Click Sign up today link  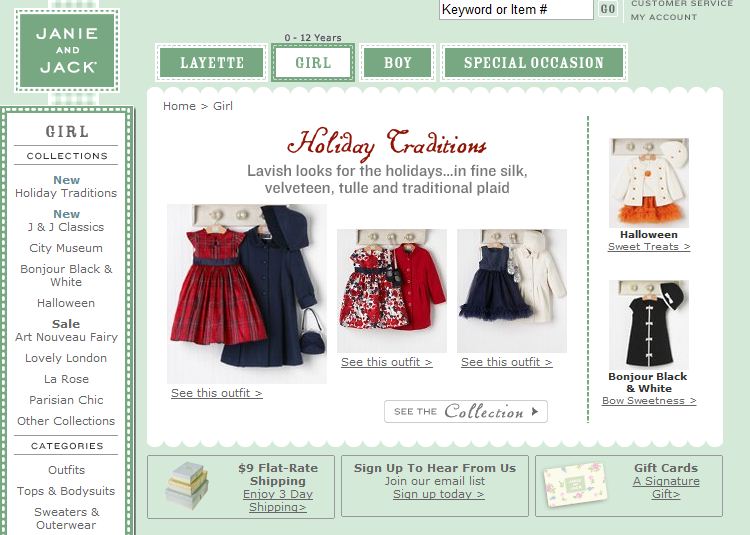[x=439, y=494]
